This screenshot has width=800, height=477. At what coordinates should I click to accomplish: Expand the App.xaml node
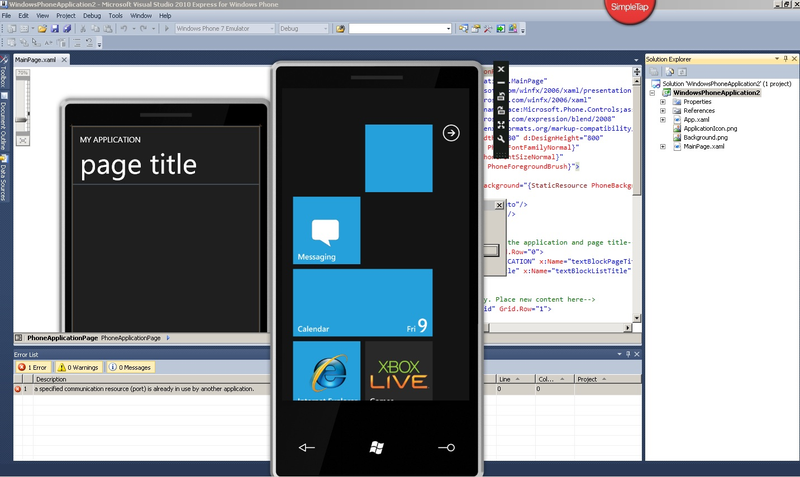click(663, 120)
